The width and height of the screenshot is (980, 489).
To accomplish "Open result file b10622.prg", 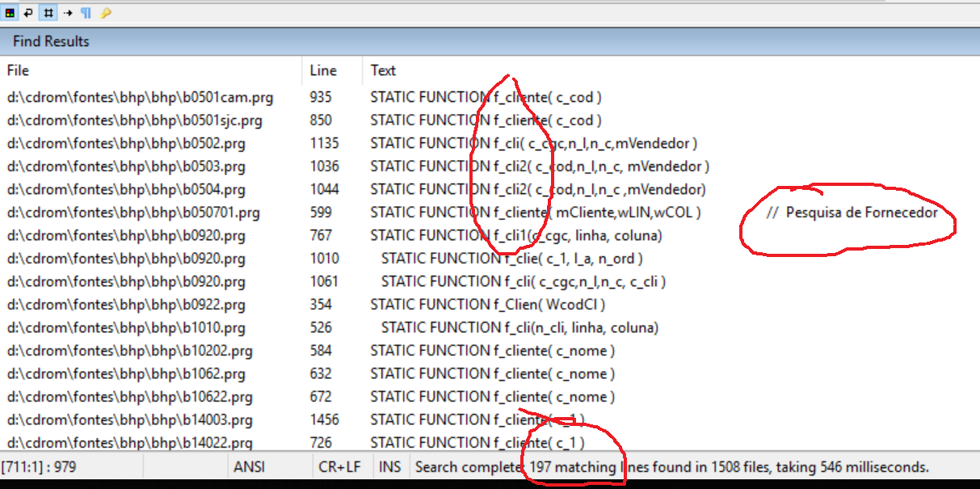I will click(129, 397).
